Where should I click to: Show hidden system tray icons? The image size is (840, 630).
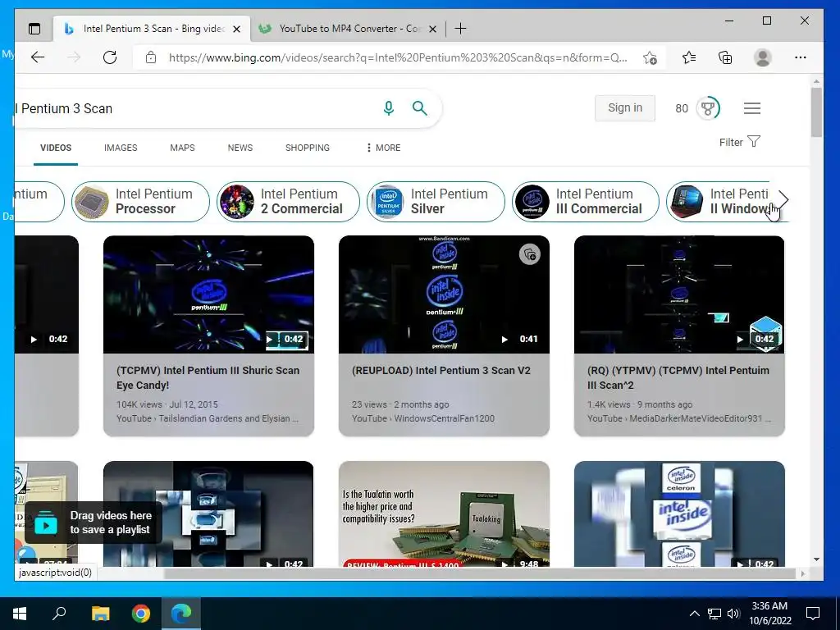[694, 614]
